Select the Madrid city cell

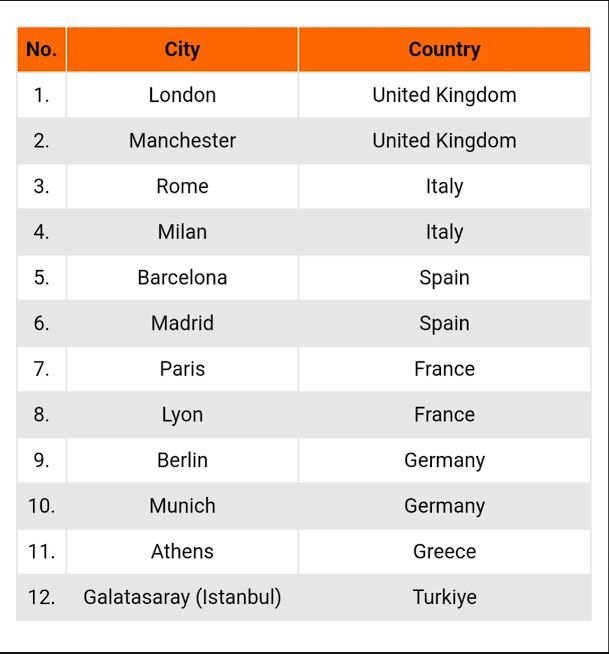pos(182,323)
